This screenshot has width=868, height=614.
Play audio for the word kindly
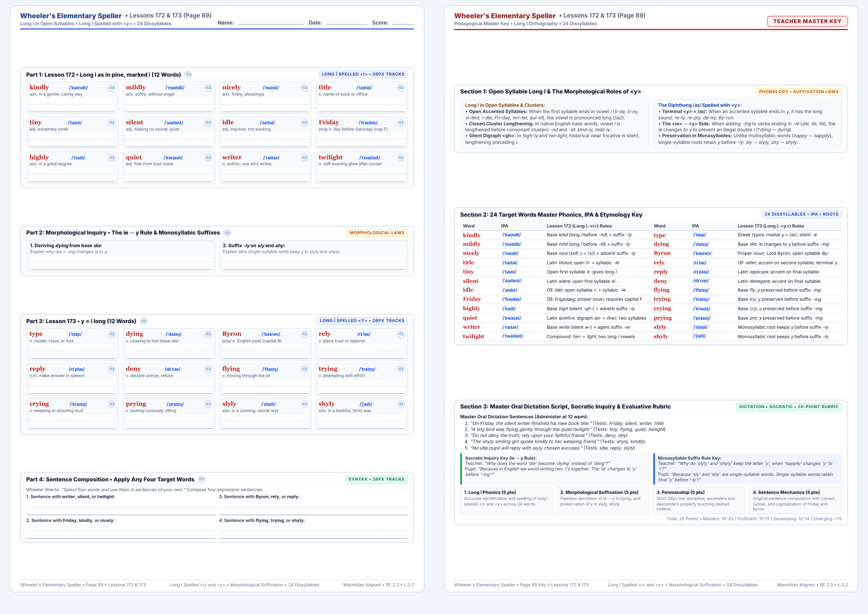[112, 88]
